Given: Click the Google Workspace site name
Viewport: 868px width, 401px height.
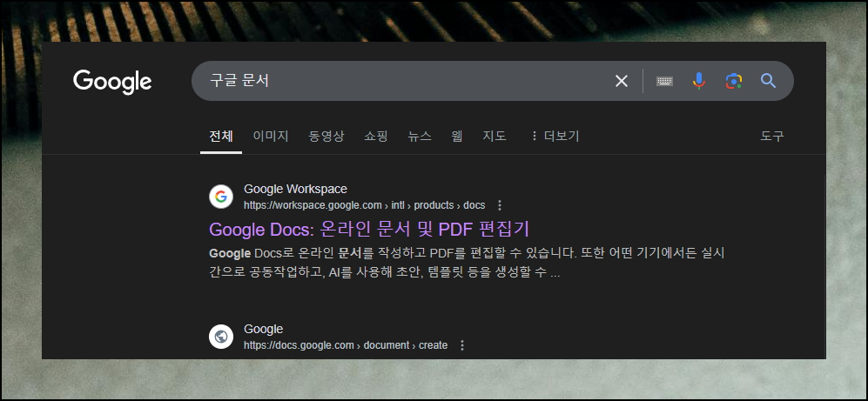Looking at the screenshot, I should 296,189.
